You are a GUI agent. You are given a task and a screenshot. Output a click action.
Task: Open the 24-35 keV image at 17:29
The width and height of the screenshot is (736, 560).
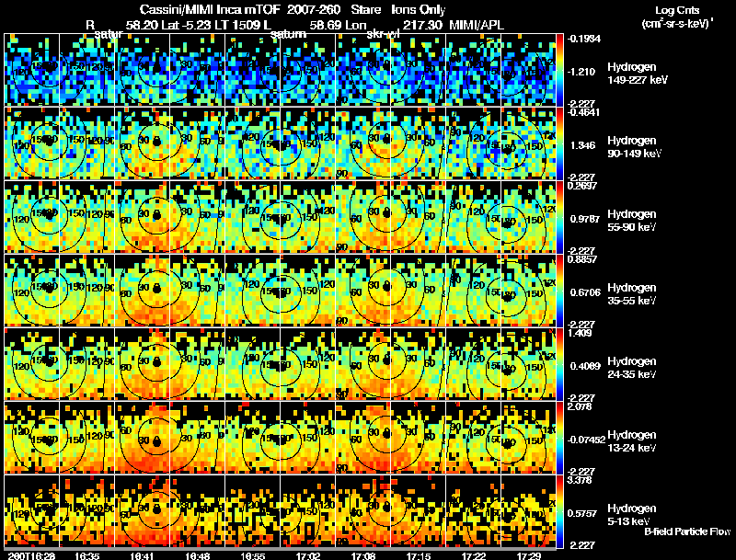[x=528, y=364]
